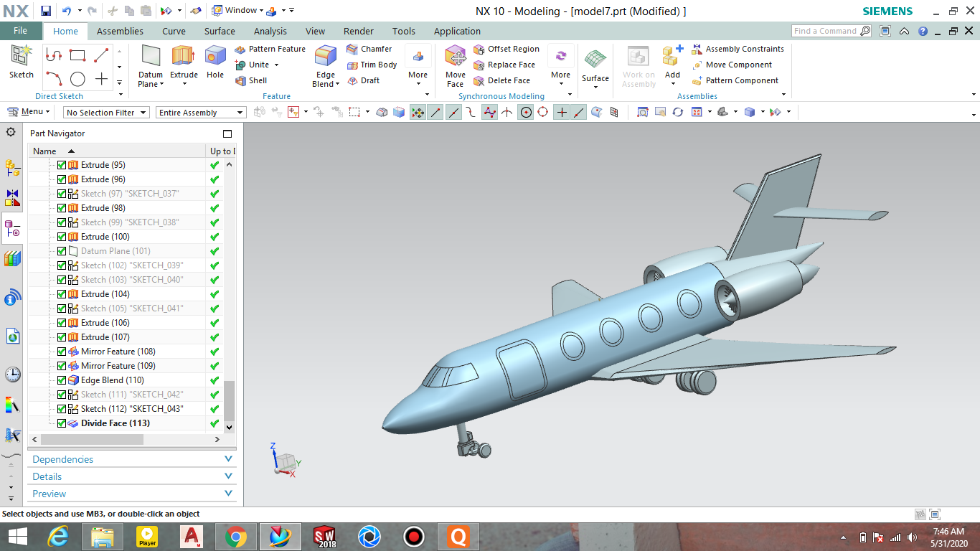Expand the Dependencies panel

(x=133, y=459)
